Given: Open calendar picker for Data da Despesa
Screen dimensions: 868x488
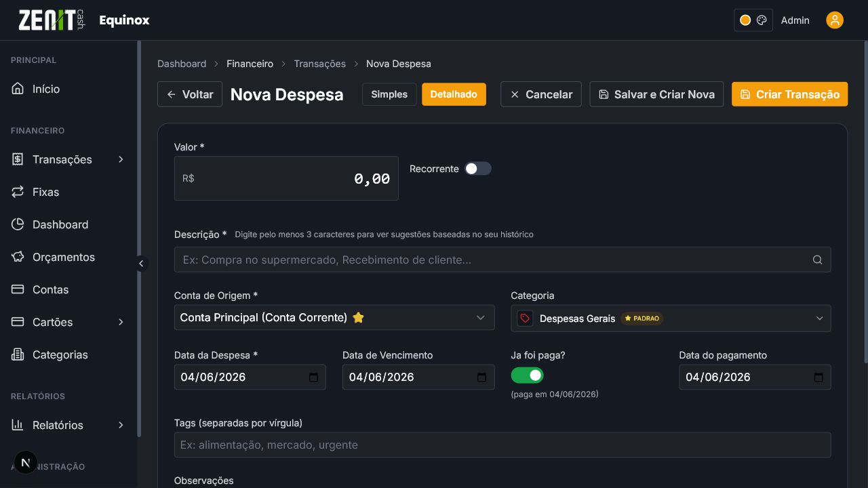Looking at the screenshot, I should (x=313, y=378).
